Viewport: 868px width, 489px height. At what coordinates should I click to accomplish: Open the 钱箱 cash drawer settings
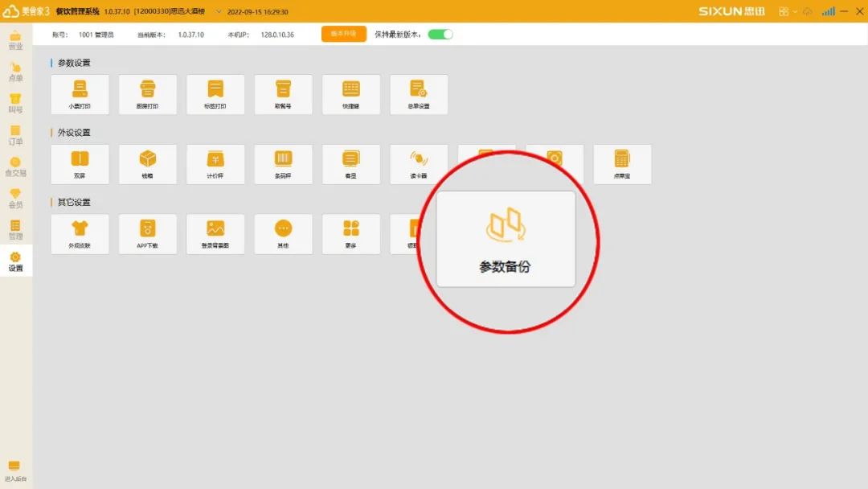[147, 164]
